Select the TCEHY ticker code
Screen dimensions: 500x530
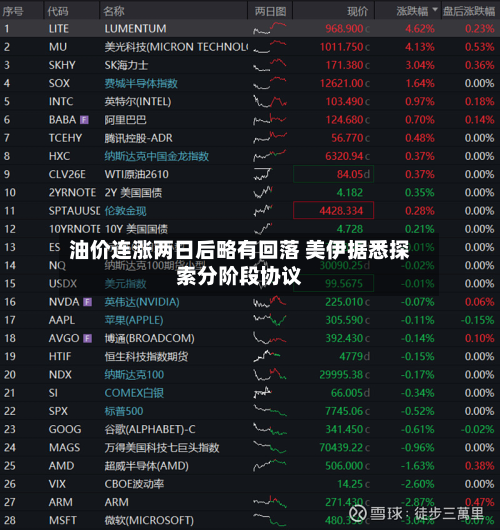pos(65,138)
